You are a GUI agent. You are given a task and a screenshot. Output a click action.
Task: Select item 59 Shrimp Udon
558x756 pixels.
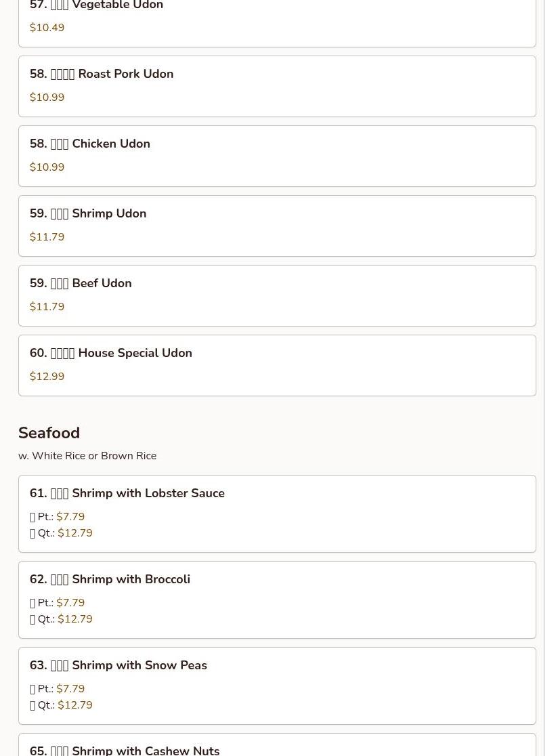coord(277,226)
